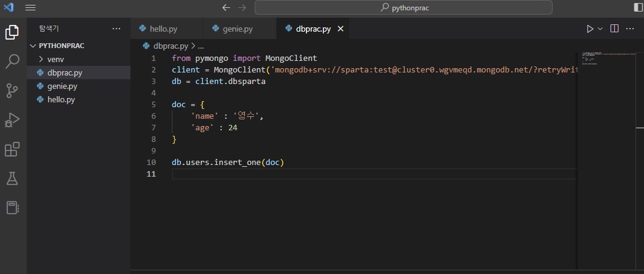This screenshot has height=274, width=644.
Task: Click the mongodb+srv connection string
Action: click(x=424, y=70)
